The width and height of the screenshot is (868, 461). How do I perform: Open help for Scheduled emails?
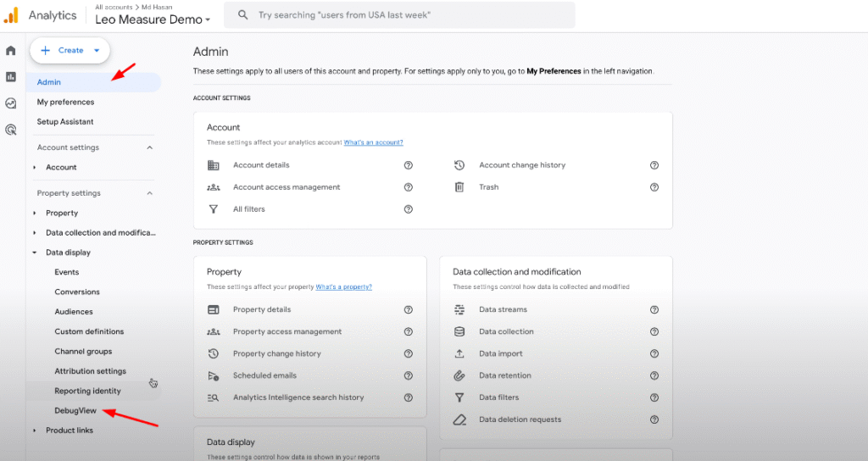[x=408, y=375]
